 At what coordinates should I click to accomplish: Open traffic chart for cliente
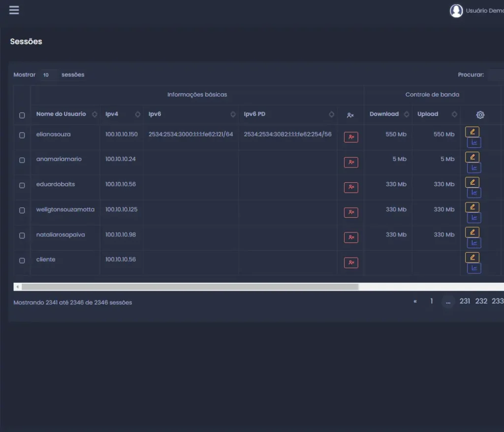[x=474, y=268]
